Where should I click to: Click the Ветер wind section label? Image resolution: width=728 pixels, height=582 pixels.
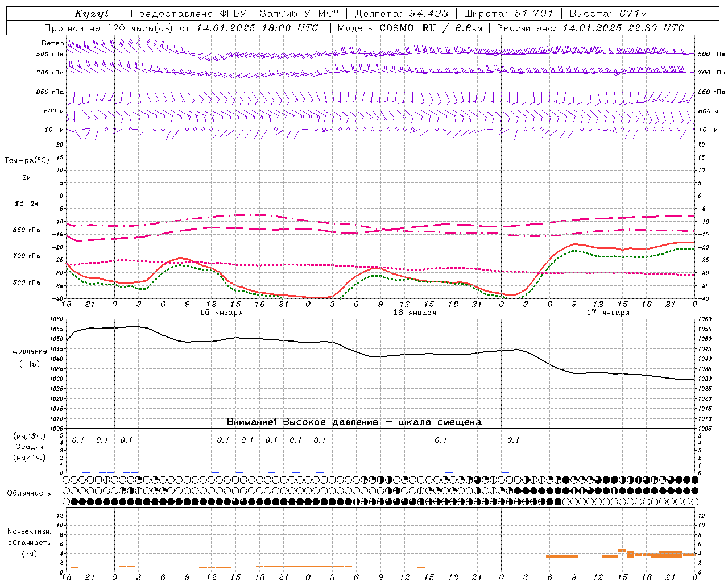(x=52, y=43)
